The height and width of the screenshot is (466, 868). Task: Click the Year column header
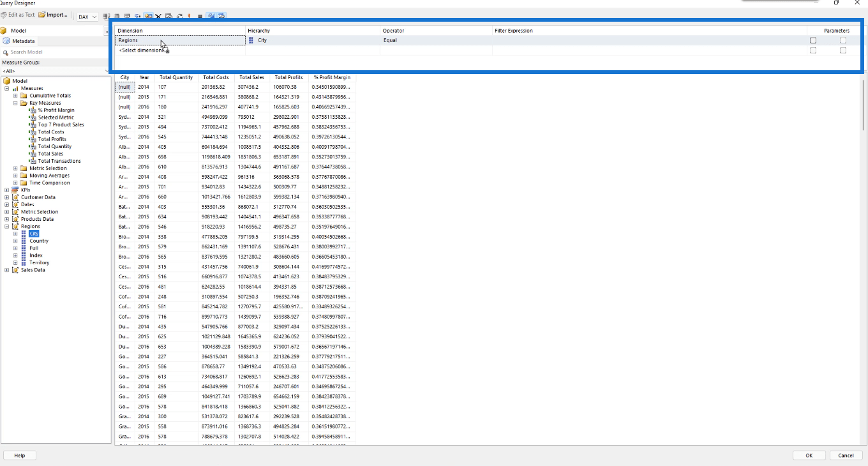[144, 77]
